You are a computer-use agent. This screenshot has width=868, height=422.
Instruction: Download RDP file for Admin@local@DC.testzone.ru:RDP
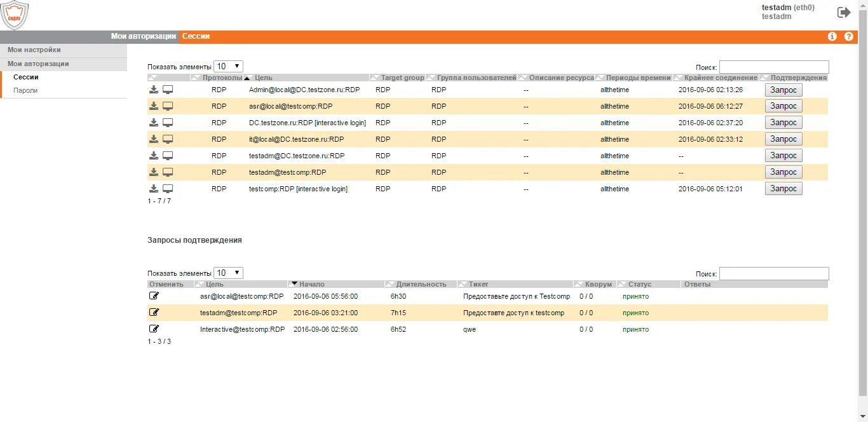[154, 90]
